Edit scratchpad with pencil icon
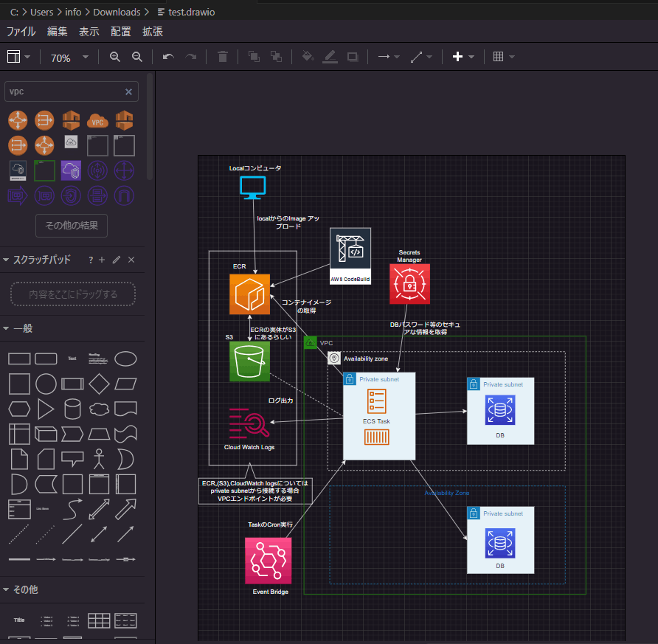This screenshot has width=658, height=644. coord(117,260)
